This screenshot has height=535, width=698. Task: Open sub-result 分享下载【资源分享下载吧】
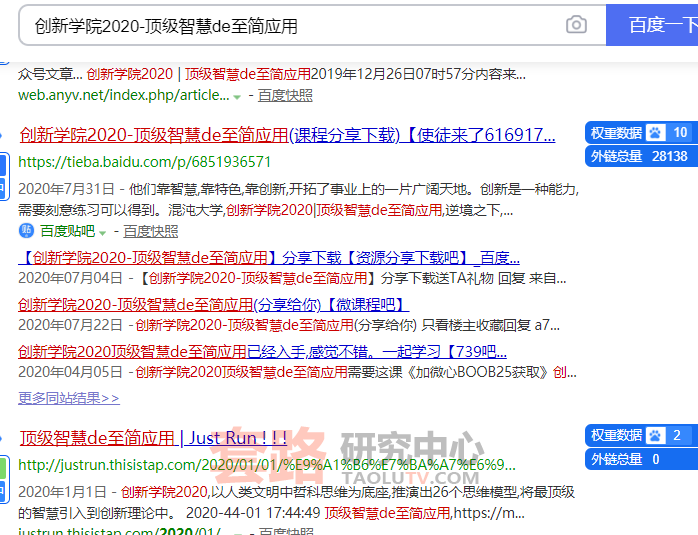269,257
